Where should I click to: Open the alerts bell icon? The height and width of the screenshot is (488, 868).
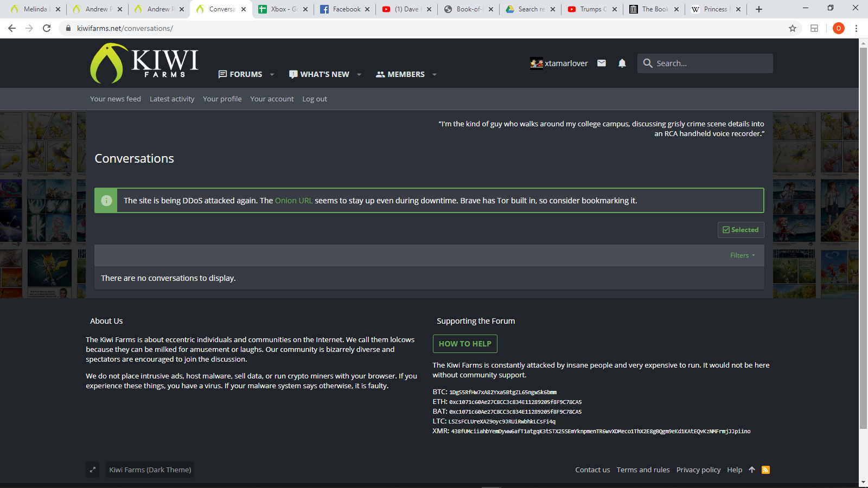[x=622, y=63]
